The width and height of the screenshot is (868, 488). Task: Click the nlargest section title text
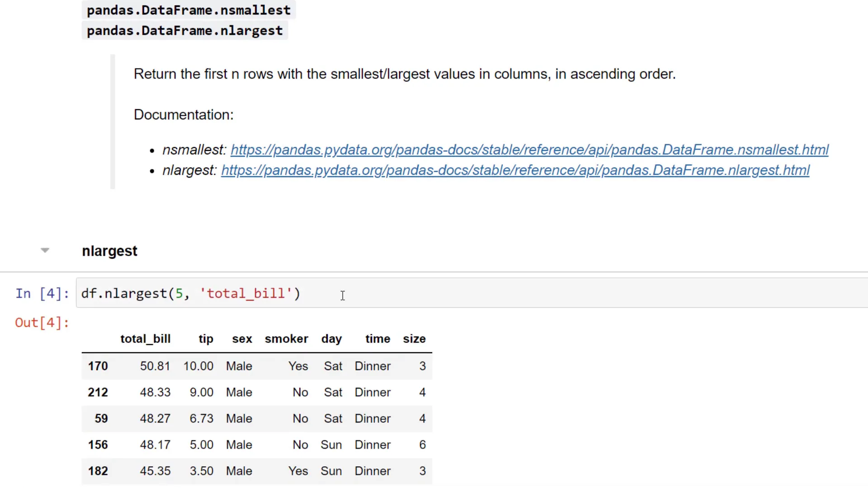point(109,251)
